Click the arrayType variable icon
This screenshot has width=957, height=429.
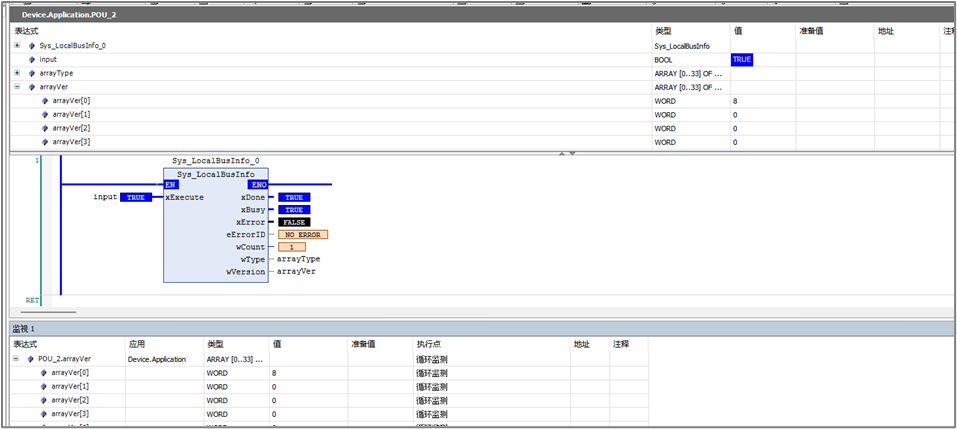tap(32, 73)
